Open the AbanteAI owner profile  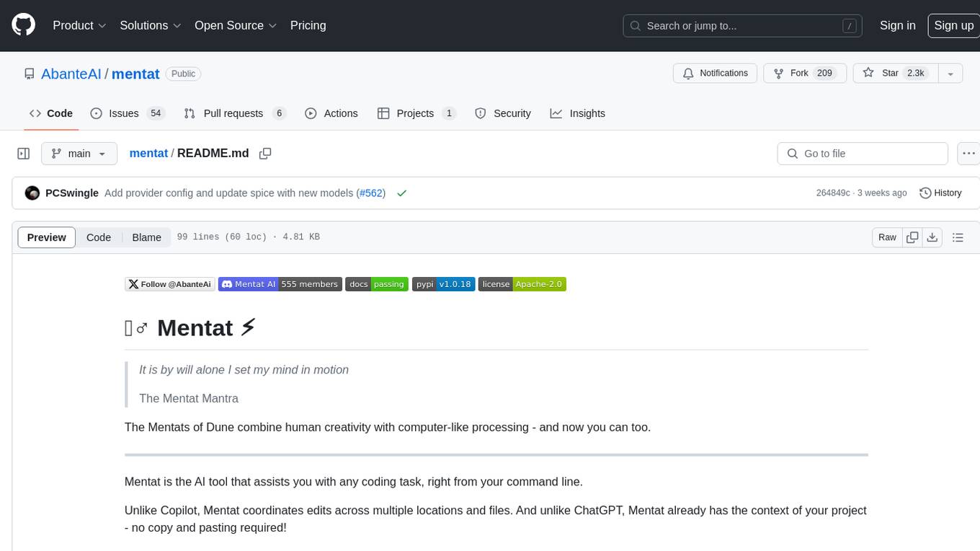71,74
